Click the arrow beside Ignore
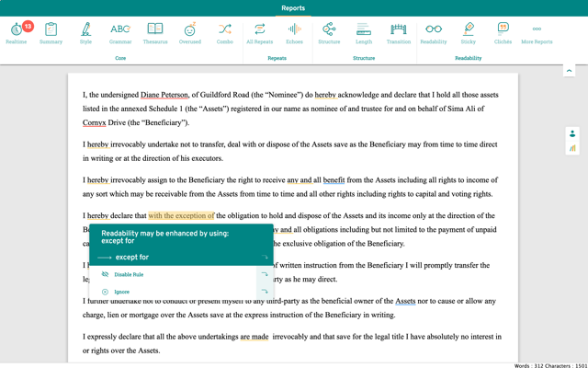 (265, 292)
